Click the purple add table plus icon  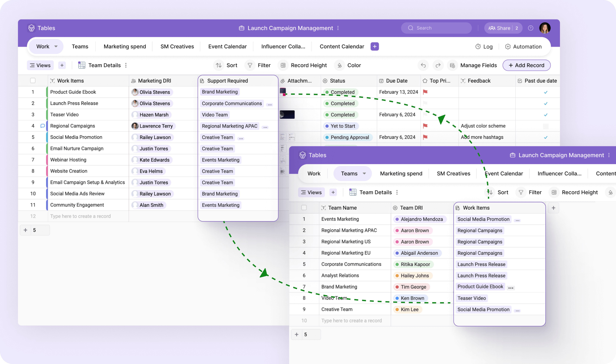point(375,46)
